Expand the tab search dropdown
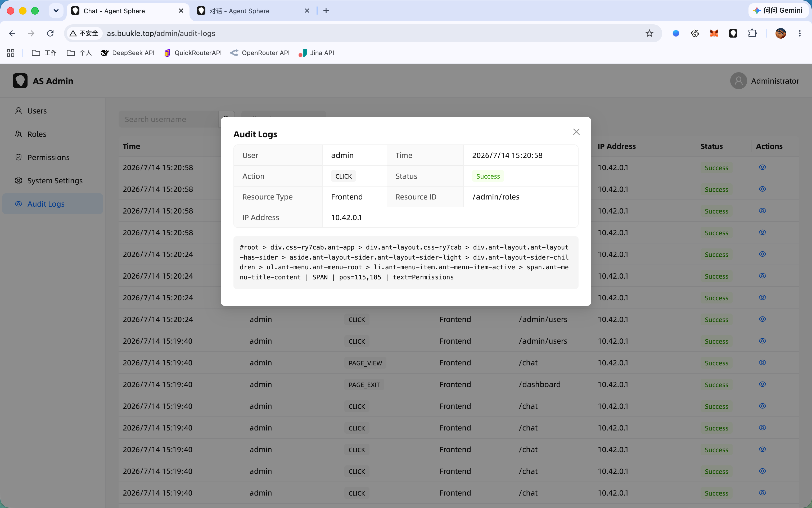 point(56,11)
